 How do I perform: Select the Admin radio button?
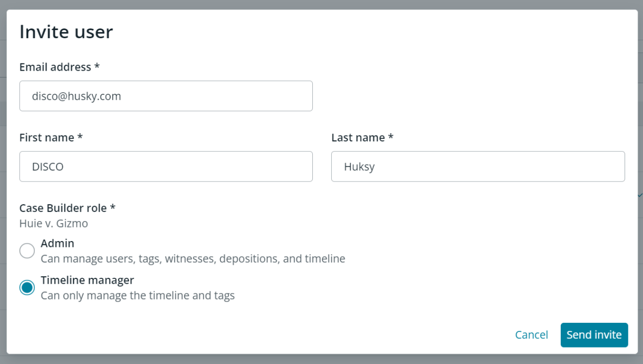(x=27, y=251)
